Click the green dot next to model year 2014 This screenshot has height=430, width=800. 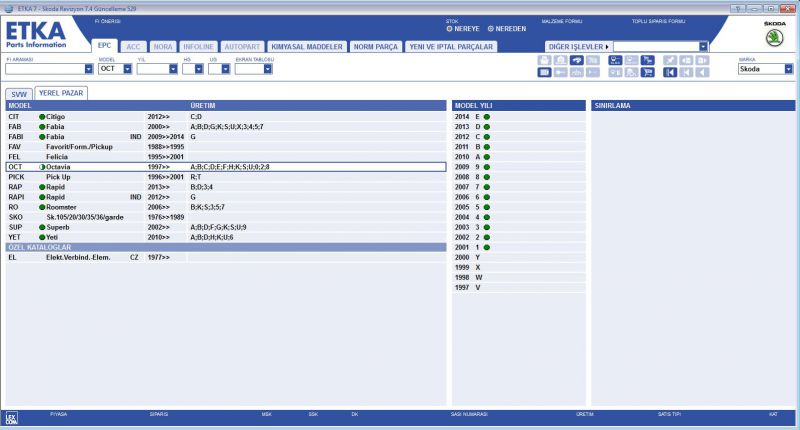click(x=487, y=117)
